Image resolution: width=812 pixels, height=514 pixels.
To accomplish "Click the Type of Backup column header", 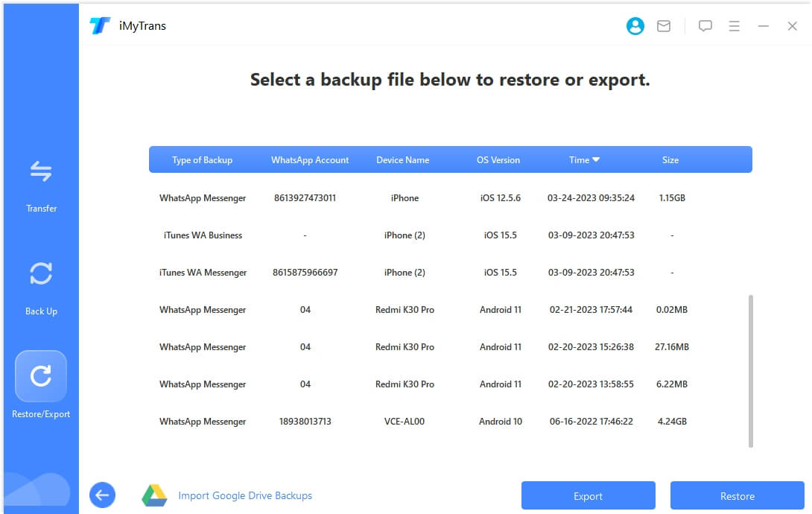I will click(202, 160).
